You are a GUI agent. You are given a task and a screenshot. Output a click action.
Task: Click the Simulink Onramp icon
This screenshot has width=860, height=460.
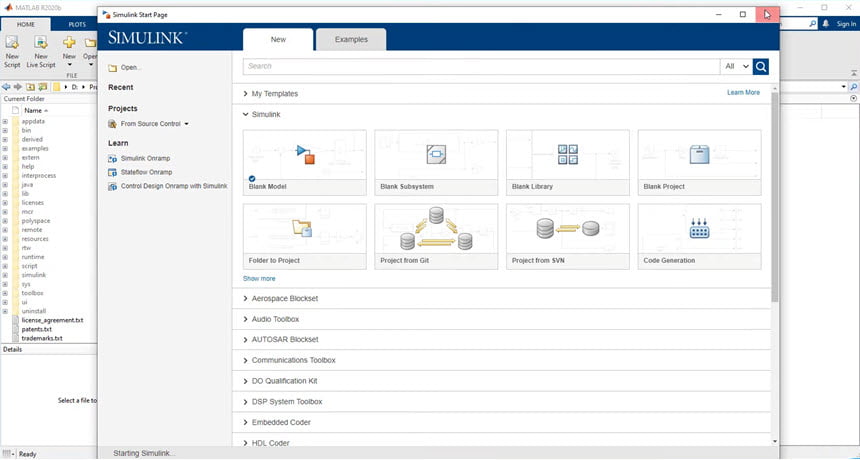[x=112, y=158]
